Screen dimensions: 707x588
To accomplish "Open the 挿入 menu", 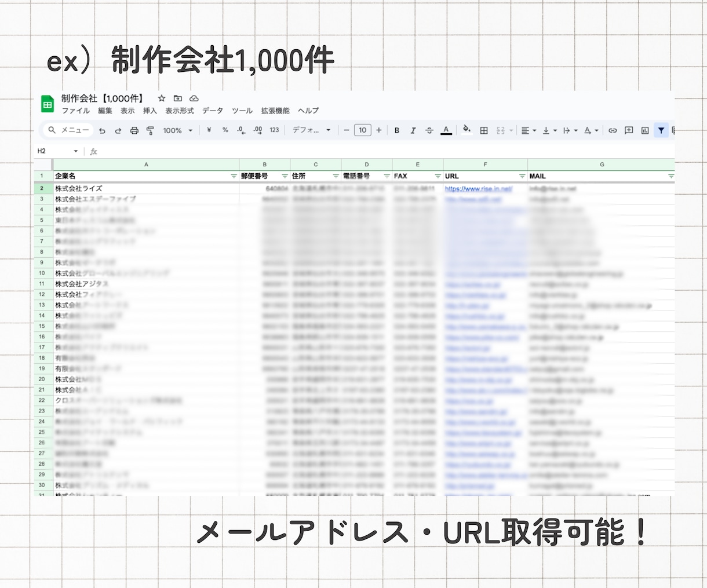I will pyautogui.click(x=150, y=111).
